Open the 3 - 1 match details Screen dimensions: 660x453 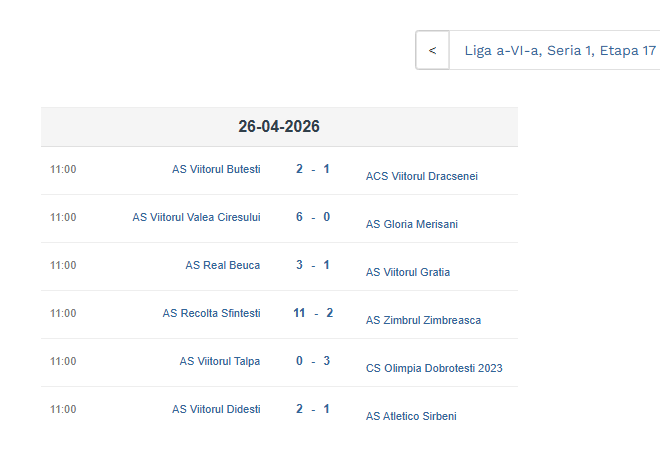point(313,265)
